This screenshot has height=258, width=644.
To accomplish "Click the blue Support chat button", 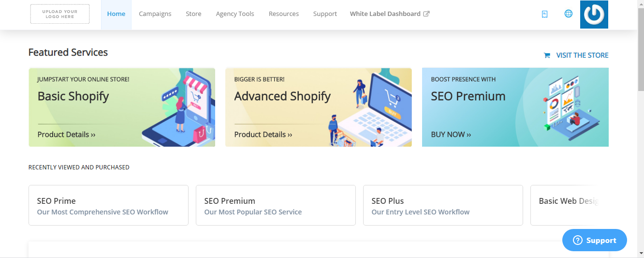I will coord(595,240).
